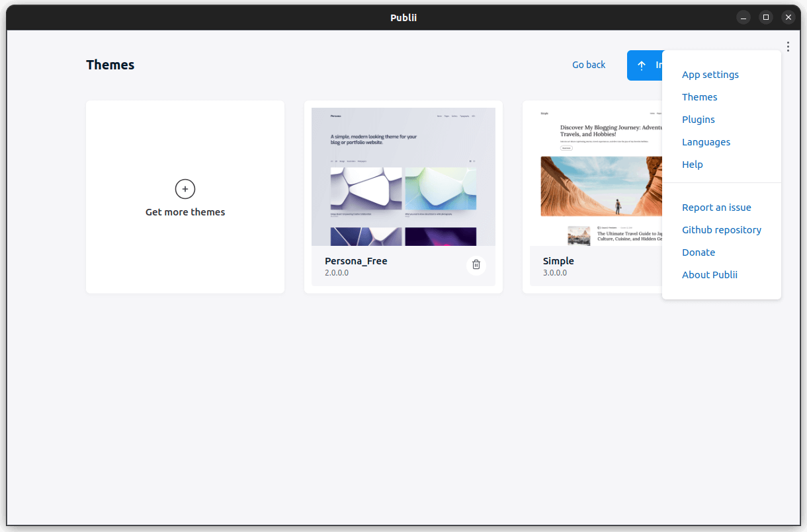Click the plus icon for more themes
Image resolution: width=807 pixels, height=532 pixels.
(x=185, y=189)
